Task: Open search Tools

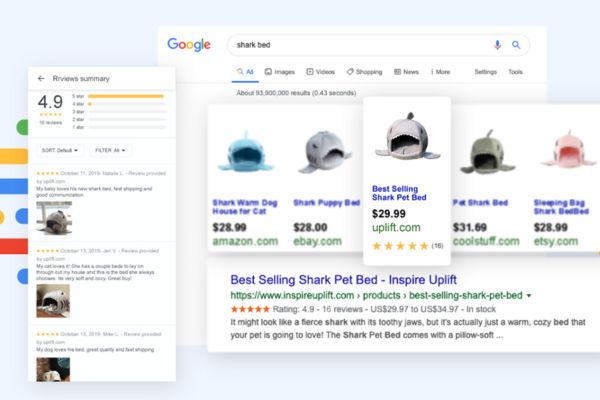Action: 515,72
